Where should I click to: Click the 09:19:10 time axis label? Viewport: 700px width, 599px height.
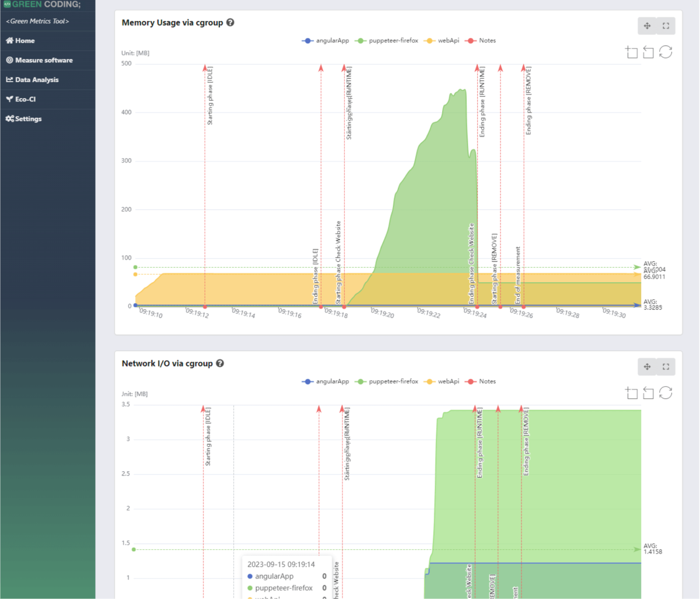pos(151,313)
